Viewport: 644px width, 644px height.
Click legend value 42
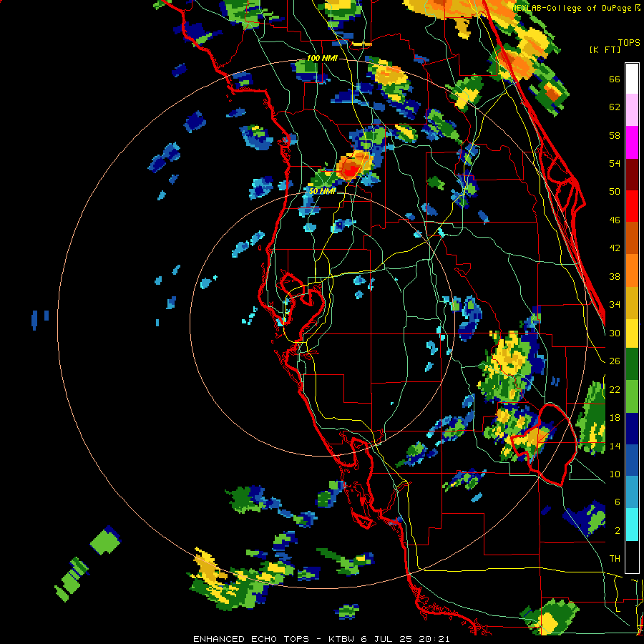615,248
